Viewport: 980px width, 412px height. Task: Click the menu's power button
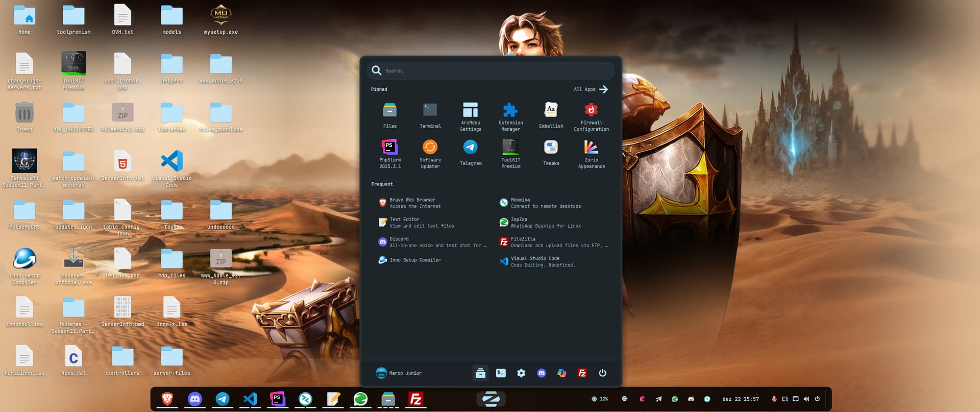click(602, 373)
